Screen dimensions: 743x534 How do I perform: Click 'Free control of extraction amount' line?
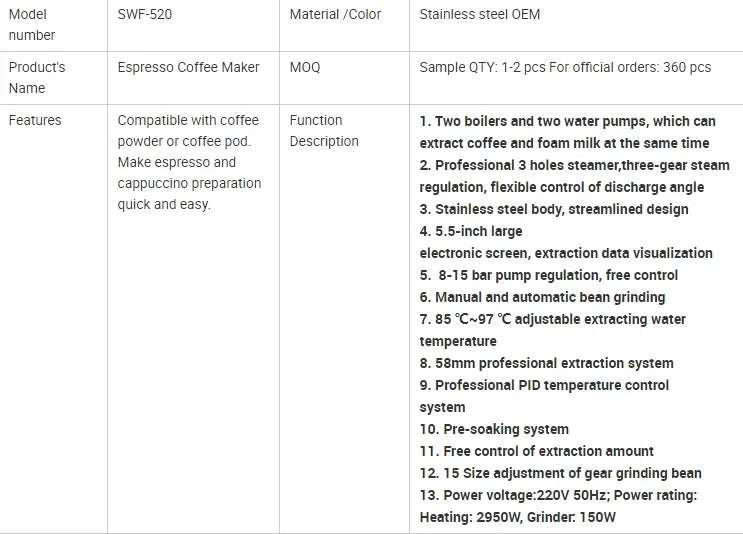pos(536,451)
